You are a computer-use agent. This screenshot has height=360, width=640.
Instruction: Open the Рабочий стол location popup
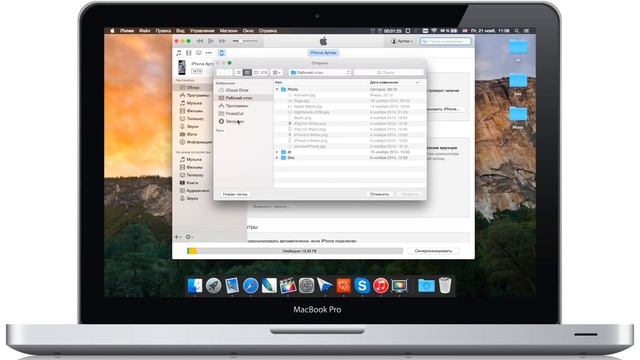[320, 72]
